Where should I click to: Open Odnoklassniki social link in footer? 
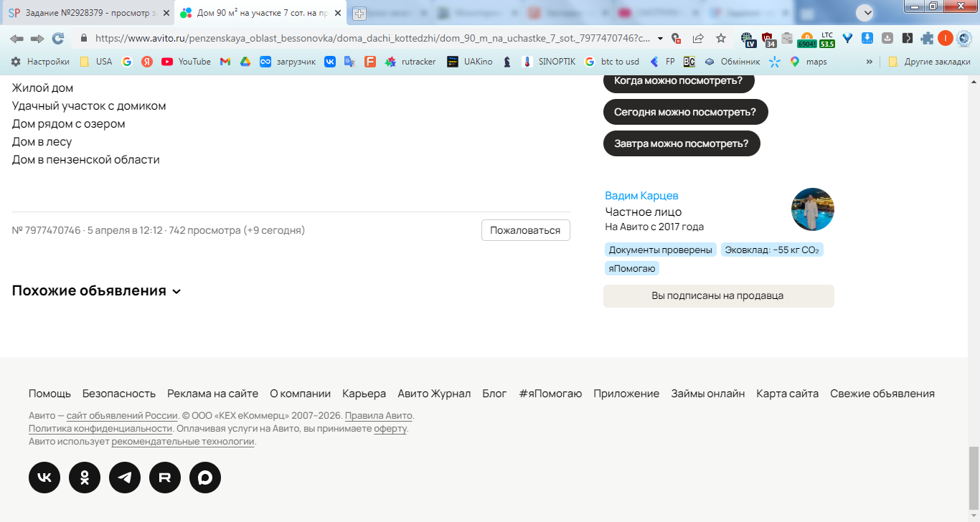pyautogui.click(x=85, y=478)
